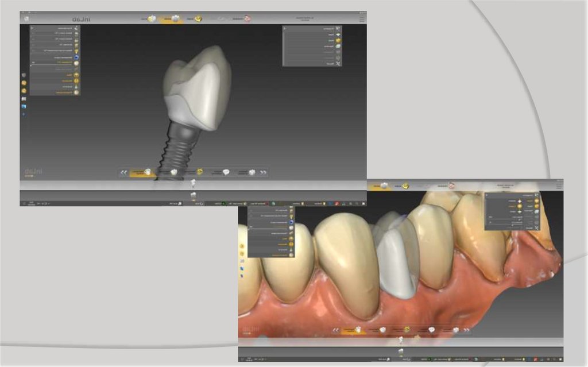Select small white pointed tool above bottom row, upper panel
The height and width of the screenshot is (367, 588).
tap(76, 87)
